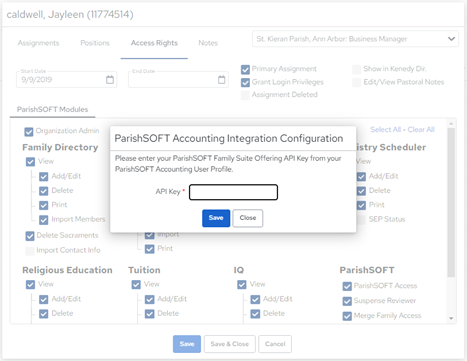The image size is (467, 361).
Task: Click the modules scrollbar up arrow
Action: pyautogui.click(x=451, y=123)
